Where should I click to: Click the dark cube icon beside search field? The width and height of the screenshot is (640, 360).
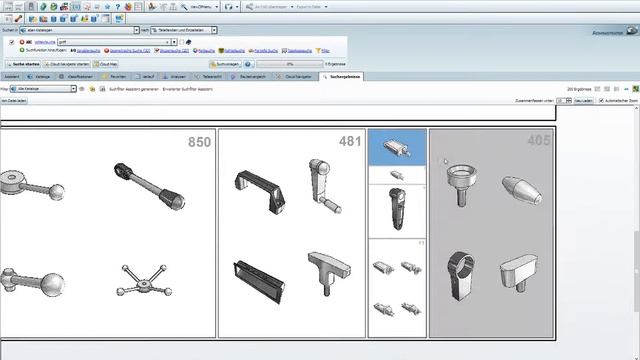click(189, 42)
